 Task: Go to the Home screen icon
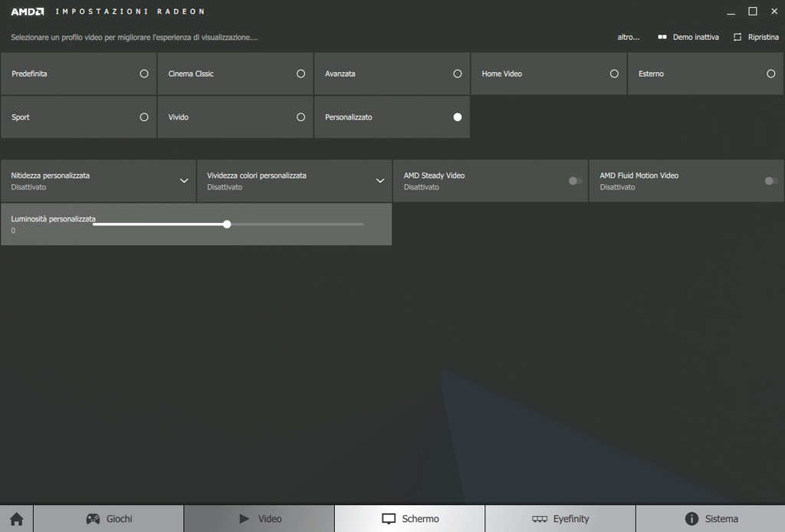point(17,518)
